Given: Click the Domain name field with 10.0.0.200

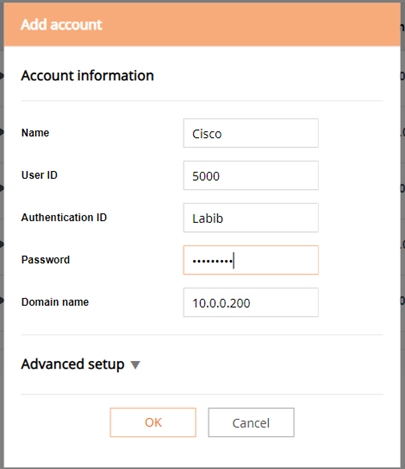Looking at the screenshot, I should tap(251, 302).
